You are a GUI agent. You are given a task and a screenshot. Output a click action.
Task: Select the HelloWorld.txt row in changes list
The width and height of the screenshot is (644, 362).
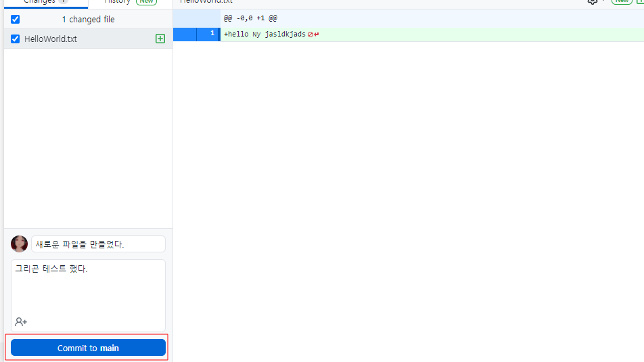(x=88, y=39)
